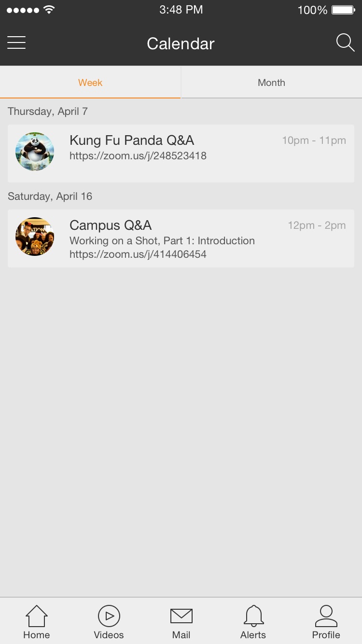Screen dimensions: 362x644
Task: Tap the zoom.us/j/414406454 link
Action: click(138, 254)
